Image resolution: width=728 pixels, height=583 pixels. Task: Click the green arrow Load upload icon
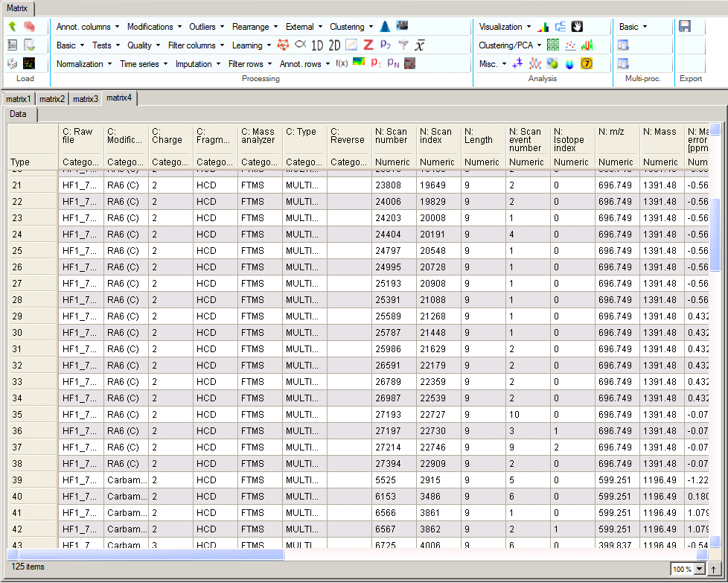click(x=13, y=26)
